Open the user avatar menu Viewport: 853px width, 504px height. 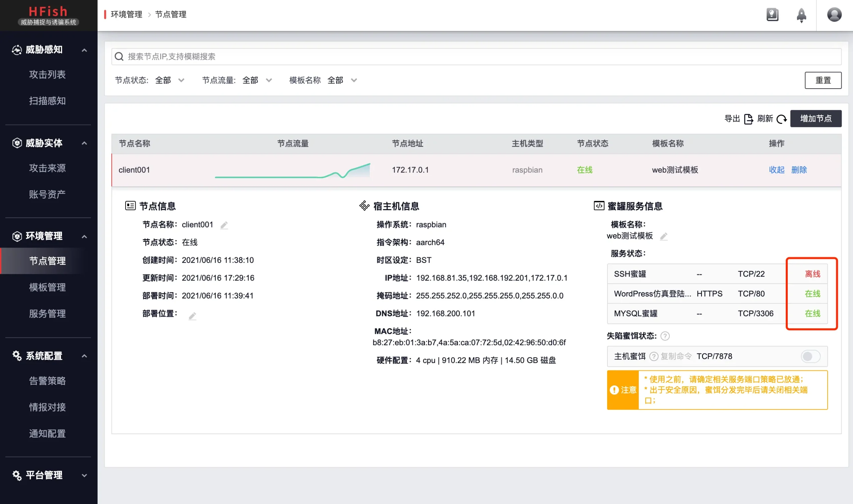[x=834, y=15]
